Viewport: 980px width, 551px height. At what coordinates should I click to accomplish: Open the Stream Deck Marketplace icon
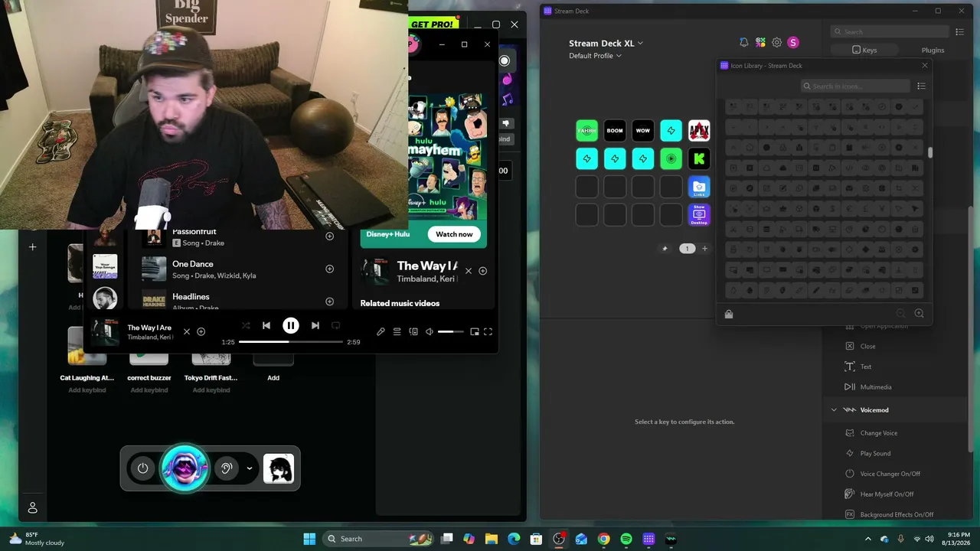(760, 43)
